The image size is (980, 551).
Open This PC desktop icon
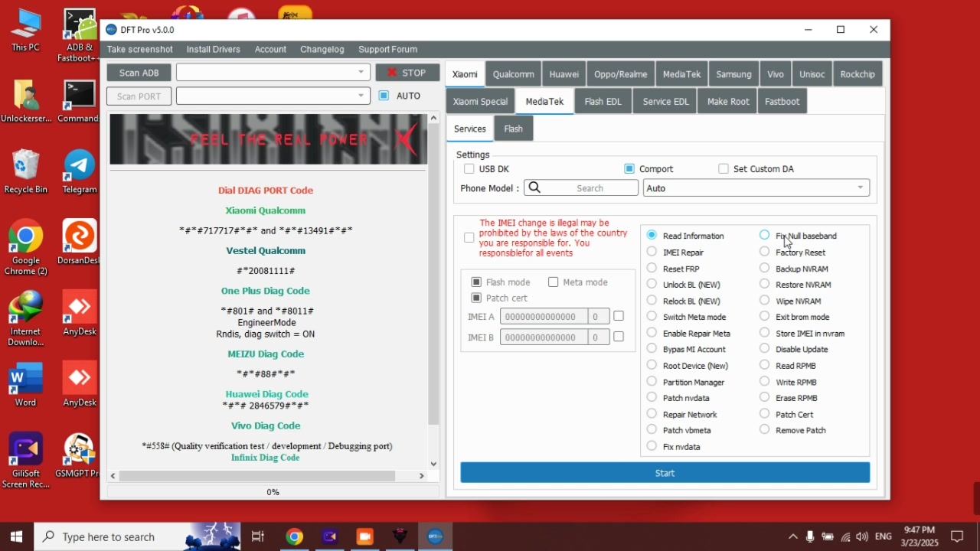pyautogui.click(x=25, y=31)
